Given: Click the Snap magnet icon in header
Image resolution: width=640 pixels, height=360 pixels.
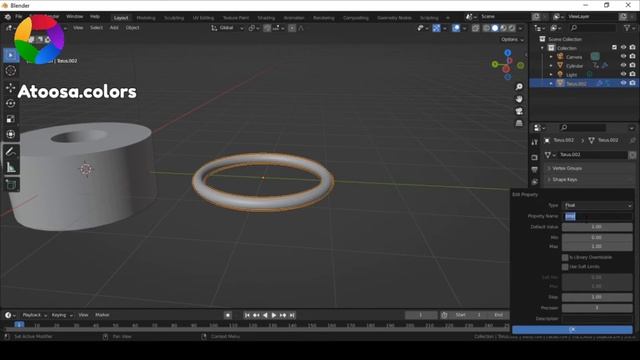Looking at the screenshot, I should point(267,28).
